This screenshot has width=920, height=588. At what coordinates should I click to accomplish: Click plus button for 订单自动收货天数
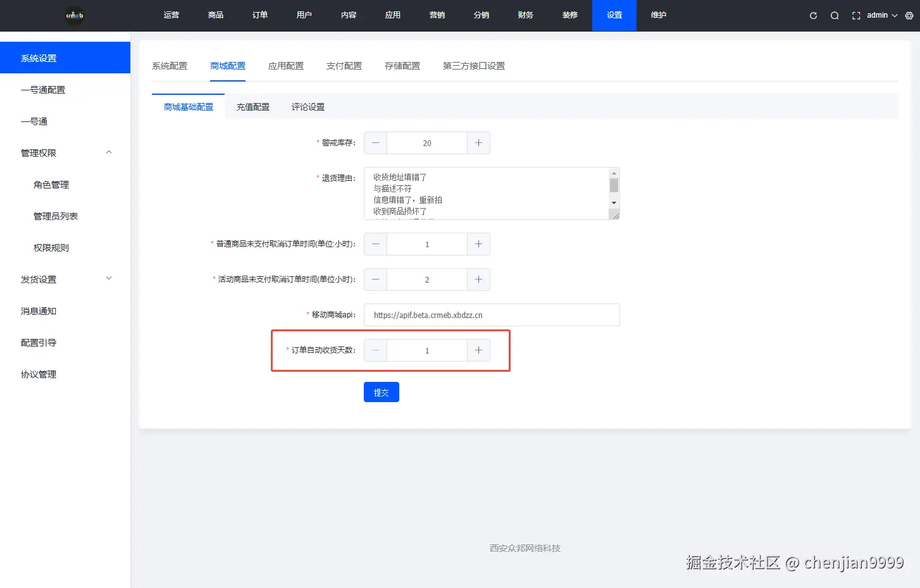point(478,350)
